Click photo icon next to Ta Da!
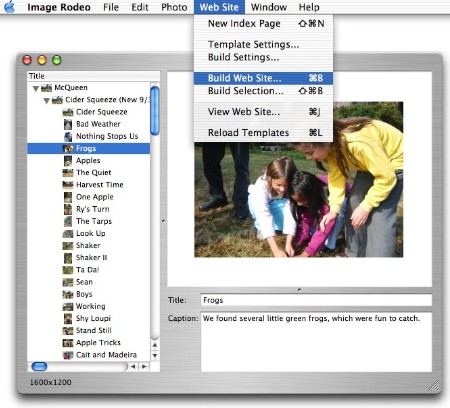 68,270
